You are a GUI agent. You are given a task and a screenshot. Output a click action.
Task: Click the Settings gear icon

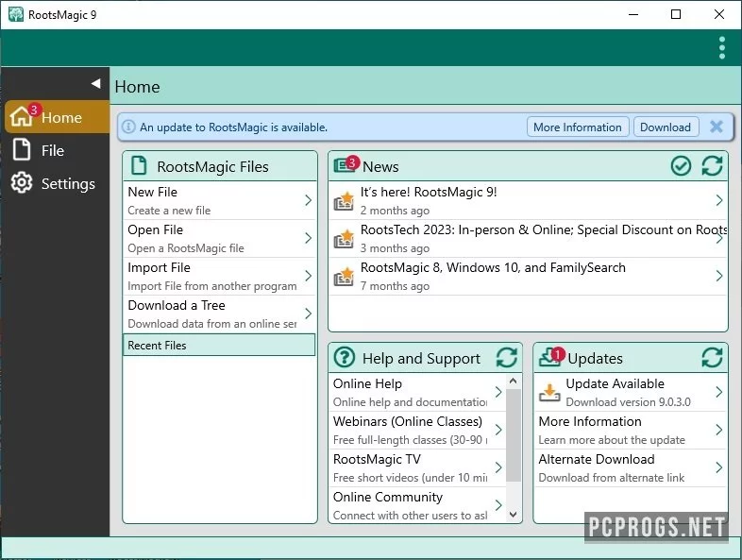[22, 182]
